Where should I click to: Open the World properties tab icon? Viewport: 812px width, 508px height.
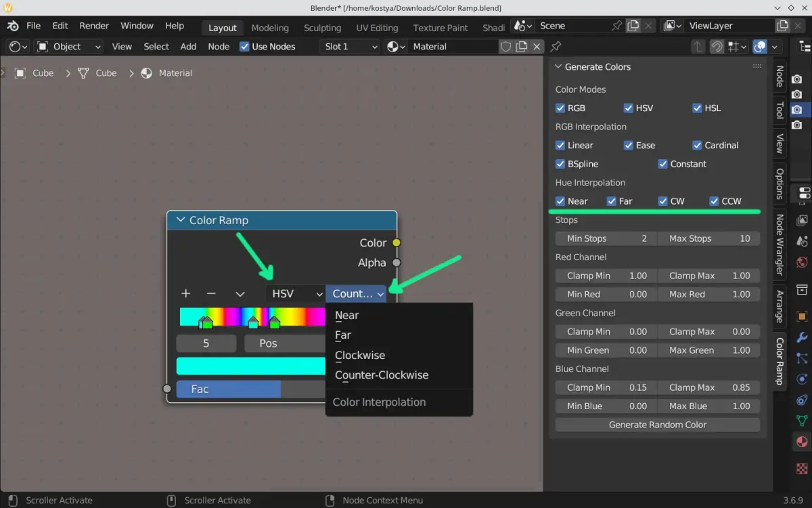click(803, 262)
